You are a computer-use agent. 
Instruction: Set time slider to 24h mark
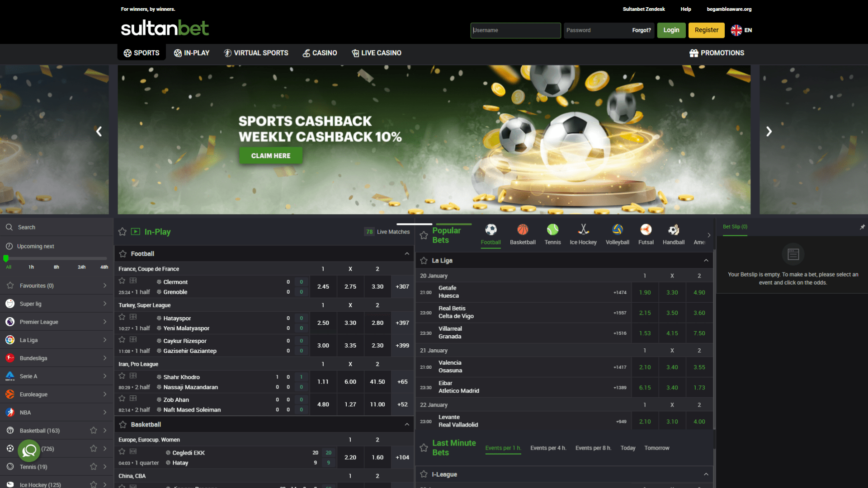click(81, 267)
